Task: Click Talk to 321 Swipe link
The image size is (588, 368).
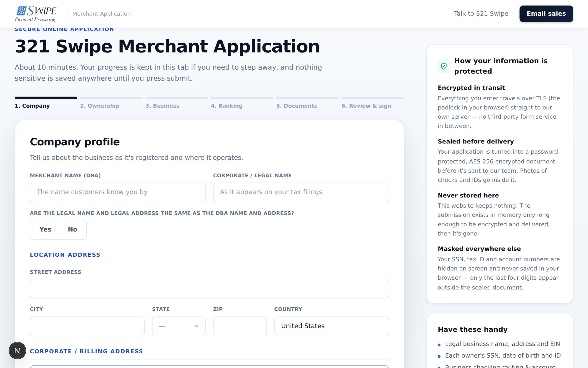Action: (481, 13)
